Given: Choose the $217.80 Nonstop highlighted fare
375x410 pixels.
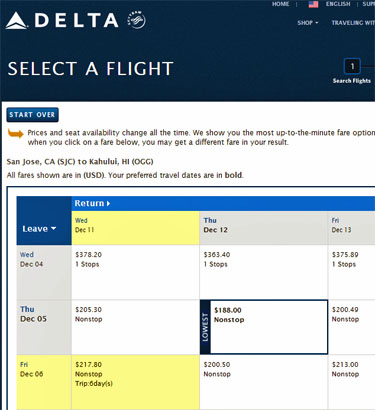Looking at the screenshot, I should (x=135, y=382).
